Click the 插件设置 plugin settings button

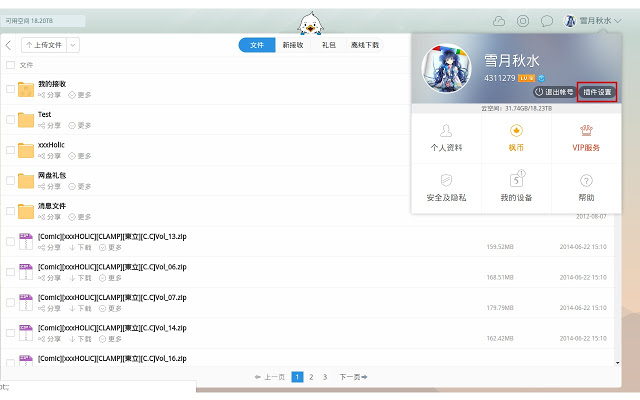click(x=597, y=92)
